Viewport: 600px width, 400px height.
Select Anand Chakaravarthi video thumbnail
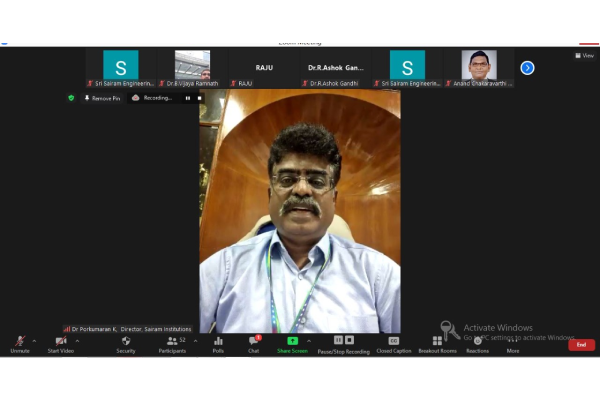[x=479, y=68]
